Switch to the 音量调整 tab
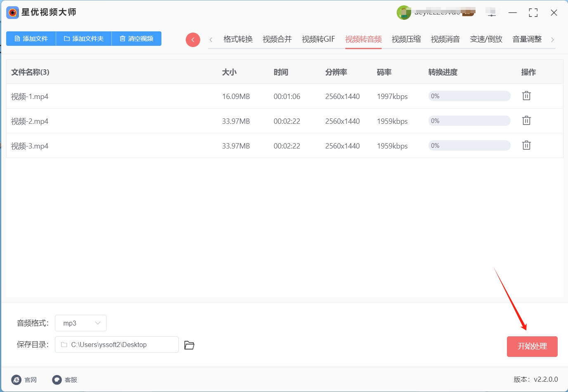The width and height of the screenshot is (568, 392). click(527, 39)
